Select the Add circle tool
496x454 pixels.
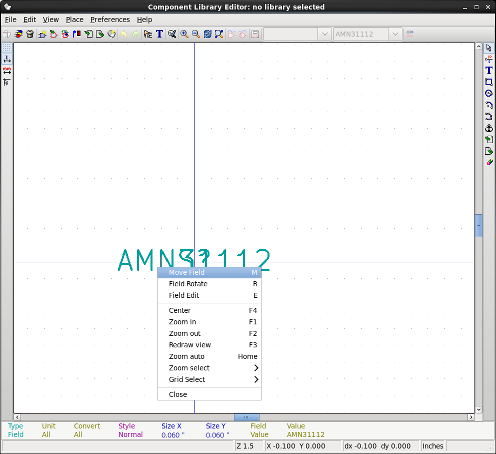(x=489, y=94)
